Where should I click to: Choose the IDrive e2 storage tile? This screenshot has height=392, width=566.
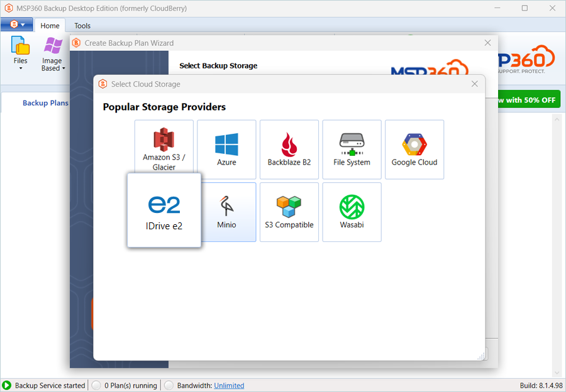click(164, 210)
